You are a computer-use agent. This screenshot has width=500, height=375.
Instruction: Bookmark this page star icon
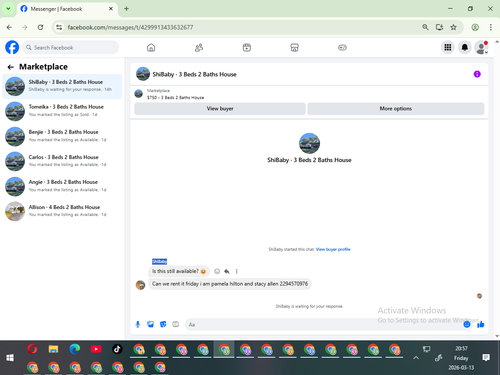tap(453, 27)
